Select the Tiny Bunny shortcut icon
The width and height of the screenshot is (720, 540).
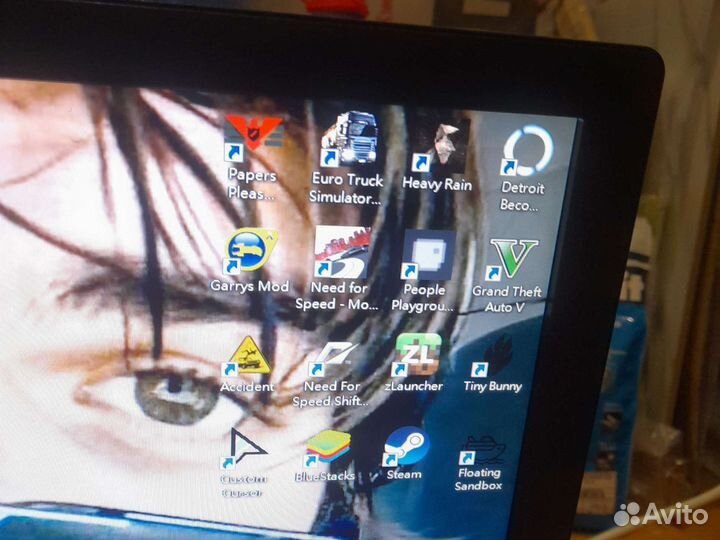(494, 358)
